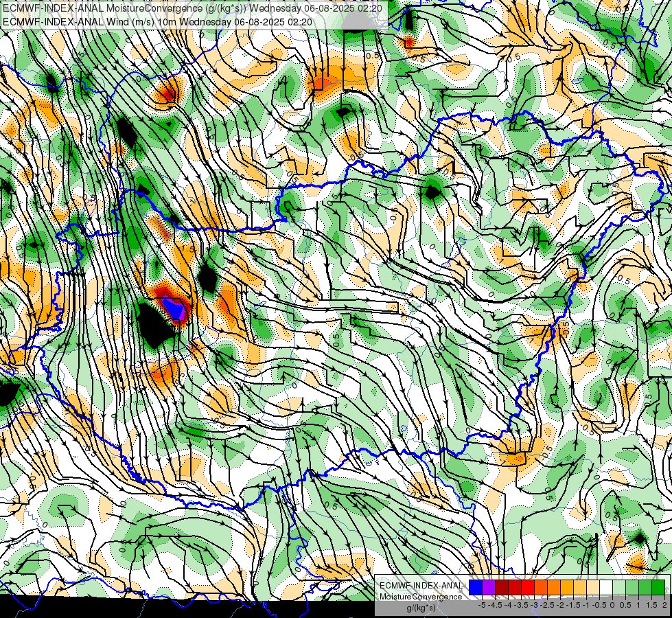Image resolution: width=672 pixels, height=618 pixels.
Task: Click the -5 tick label in legend
Action: [x=482, y=605]
